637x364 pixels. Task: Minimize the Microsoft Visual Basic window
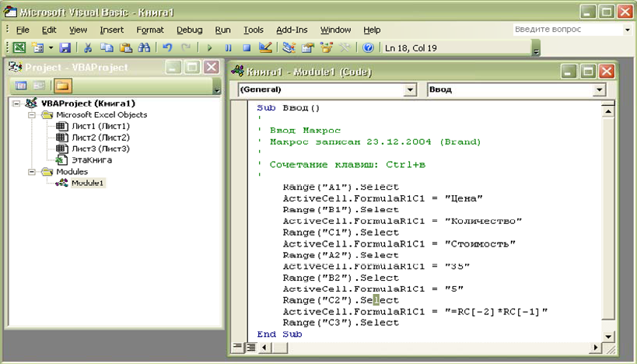pos(587,11)
